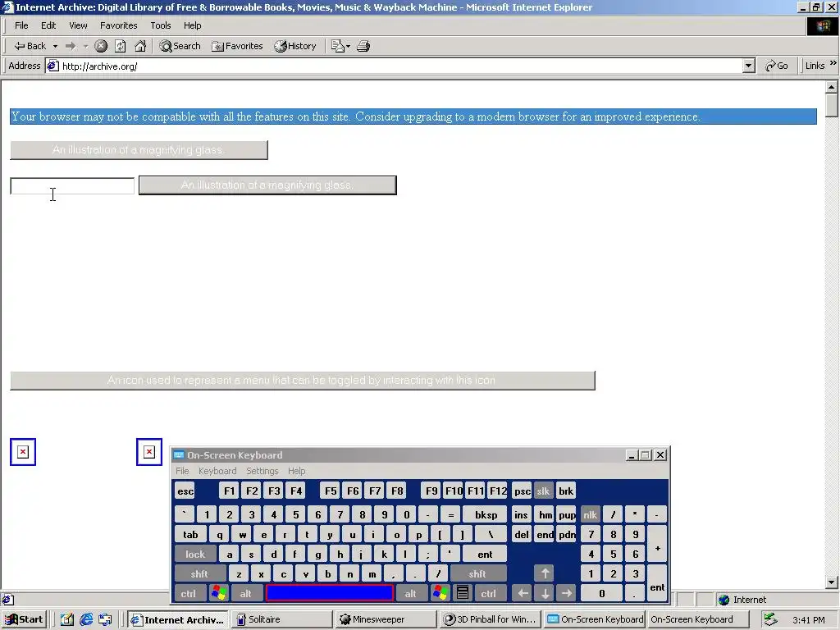The image size is (840, 630).
Task: Click the search text input on the page
Action: 72,186
